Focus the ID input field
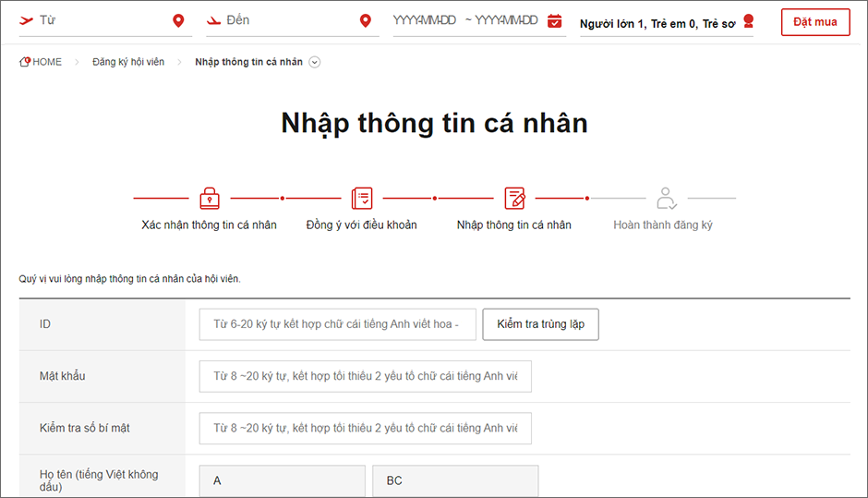 click(x=337, y=324)
